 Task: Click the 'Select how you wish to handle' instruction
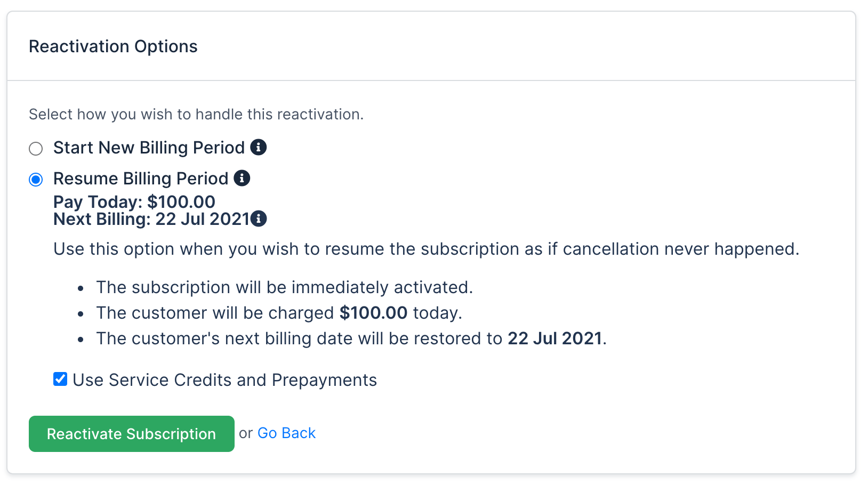coord(196,115)
